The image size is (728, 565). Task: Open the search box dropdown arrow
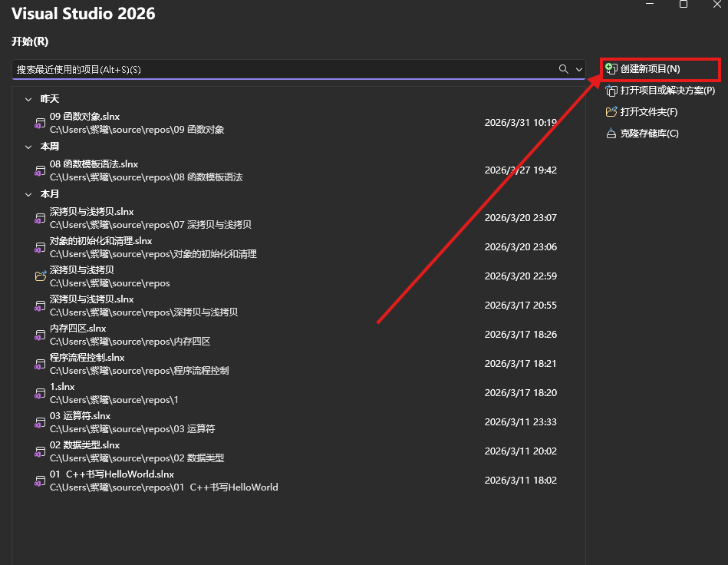pyautogui.click(x=579, y=69)
